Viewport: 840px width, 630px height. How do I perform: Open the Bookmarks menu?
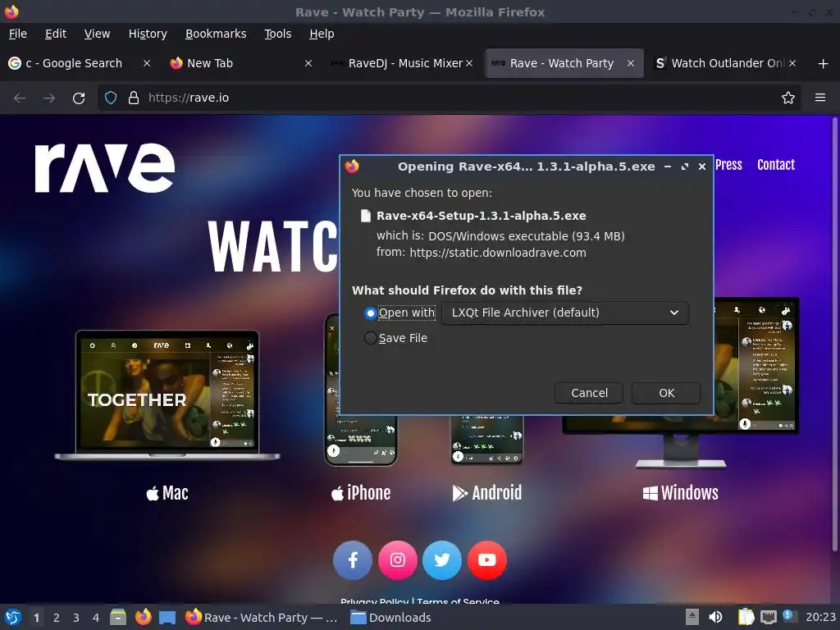[216, 34]
